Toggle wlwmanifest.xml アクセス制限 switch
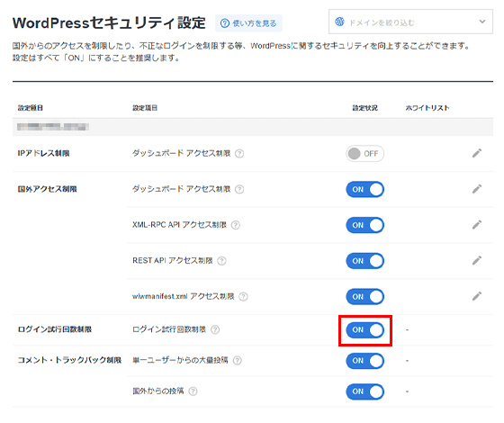The image size is (504, 423). tap(364, 296)
